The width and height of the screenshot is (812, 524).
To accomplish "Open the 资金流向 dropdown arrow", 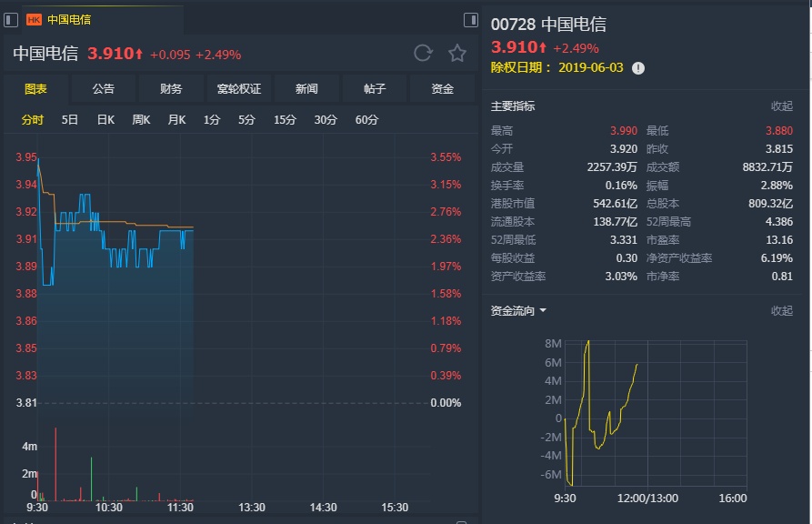I will 543,311.
